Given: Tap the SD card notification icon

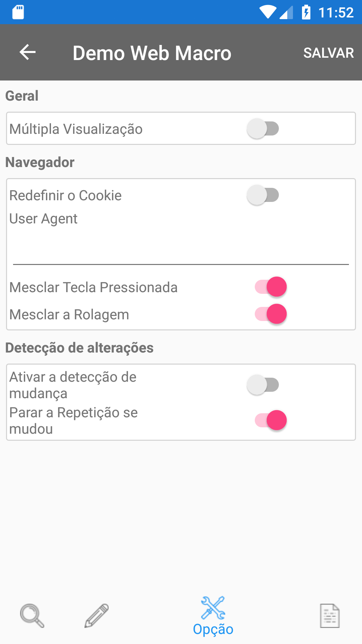Looking at the screenshot, I should (18, 12).
